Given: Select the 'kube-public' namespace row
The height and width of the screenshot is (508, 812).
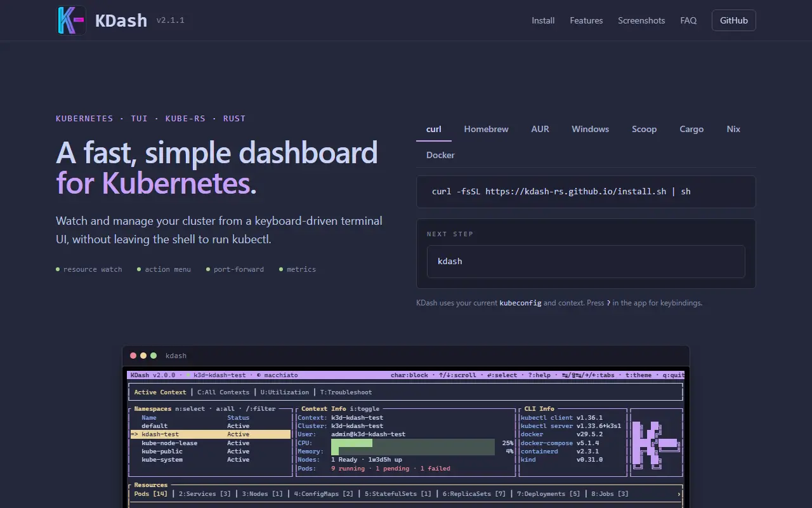Looking at the screenshot, I should [211, 451].
